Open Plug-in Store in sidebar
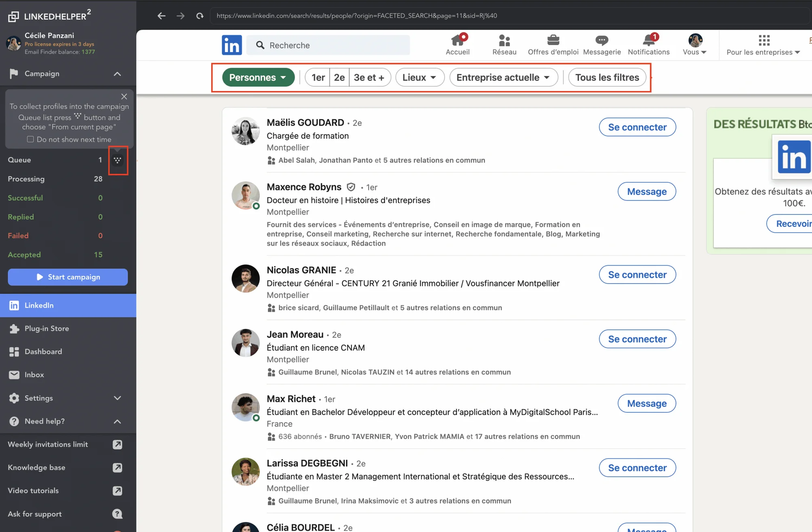Screen dimensions: 812x532 pos(68,329)
